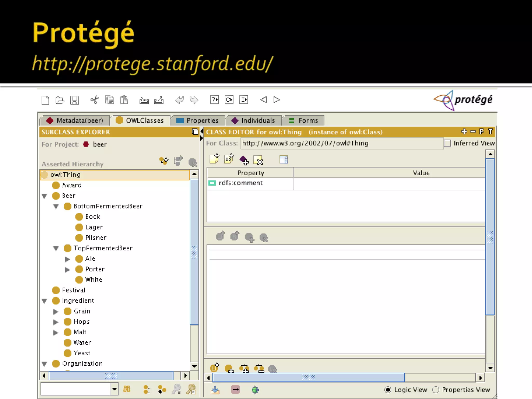Expand the Porter class node
Image resolution: width=532 pixels, height=399 pixels.
click(68, 270)
